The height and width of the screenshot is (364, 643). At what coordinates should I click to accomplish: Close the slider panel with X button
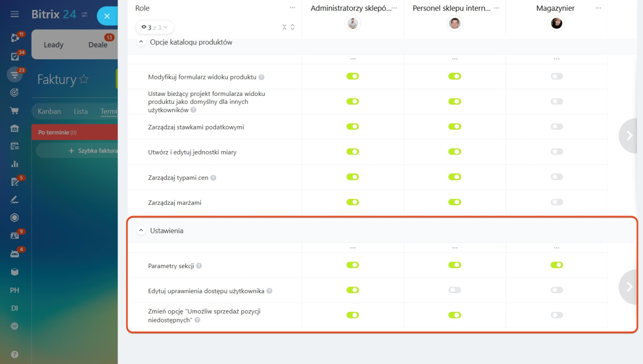click(x=107, y=16)
